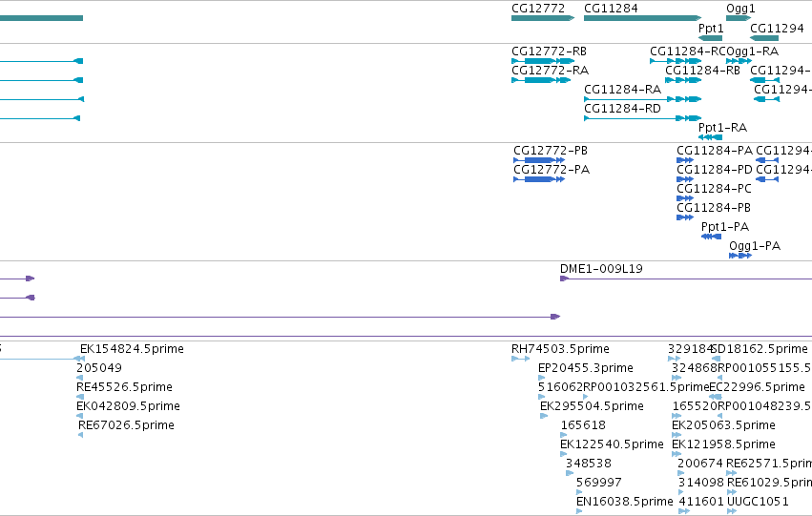This screenshot has width=812, height=516.
Task: Click the CG11294 gene label
Action: [x=777, y=29]
